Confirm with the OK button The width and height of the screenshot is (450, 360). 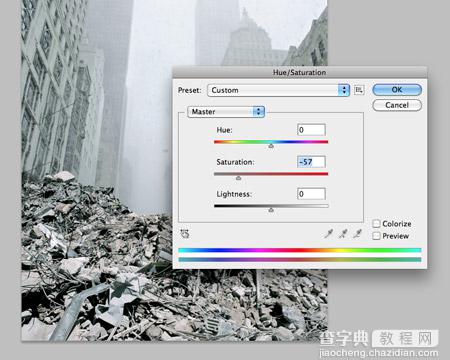397,90
